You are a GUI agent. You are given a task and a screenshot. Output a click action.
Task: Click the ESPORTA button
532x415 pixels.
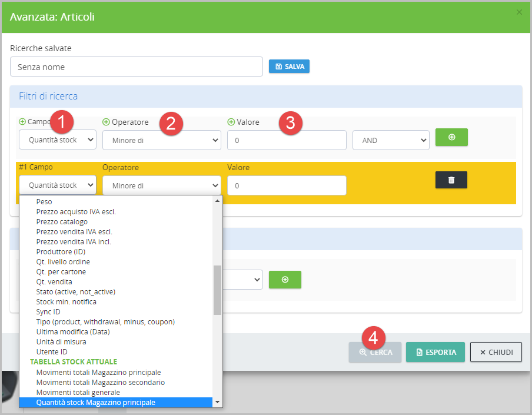435,352
